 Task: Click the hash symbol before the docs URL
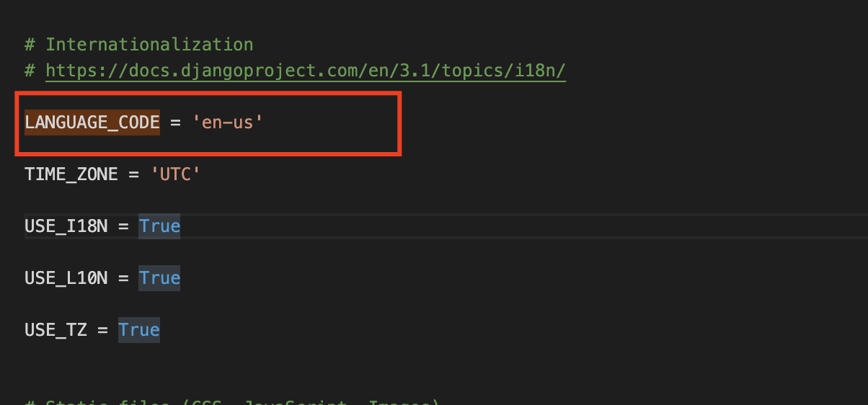30,71
